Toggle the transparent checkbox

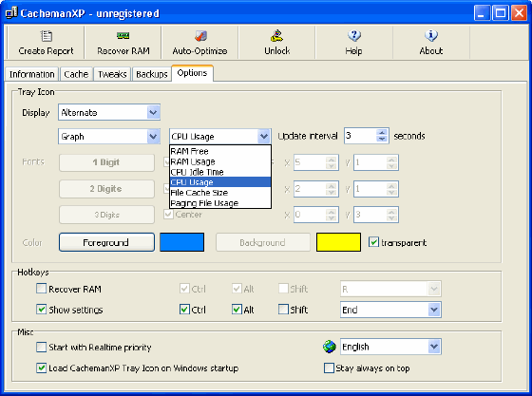pyautogui.click(x=373, y=242)
